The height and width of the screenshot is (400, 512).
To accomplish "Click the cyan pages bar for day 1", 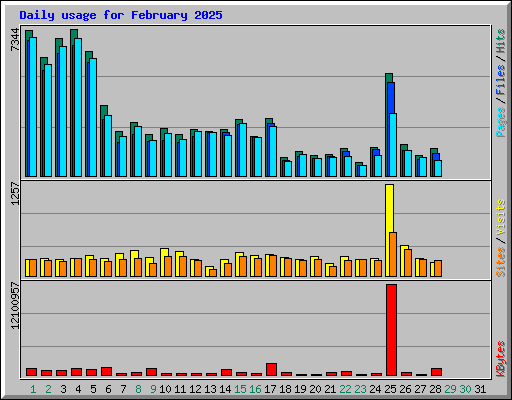I will 33,107.
